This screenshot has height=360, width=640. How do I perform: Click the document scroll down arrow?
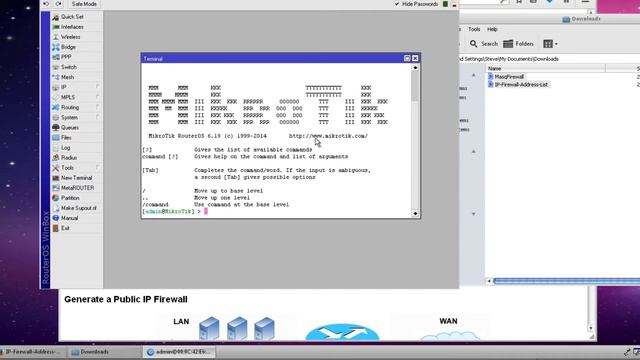coord(591,328)
